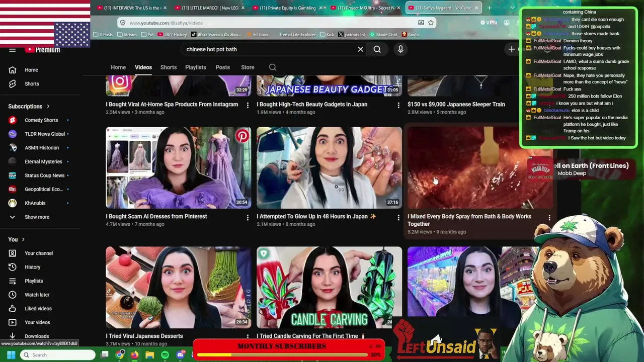Open the Tree of Life Explorer bookmark
Screen dimensions: 644x362
297,35
